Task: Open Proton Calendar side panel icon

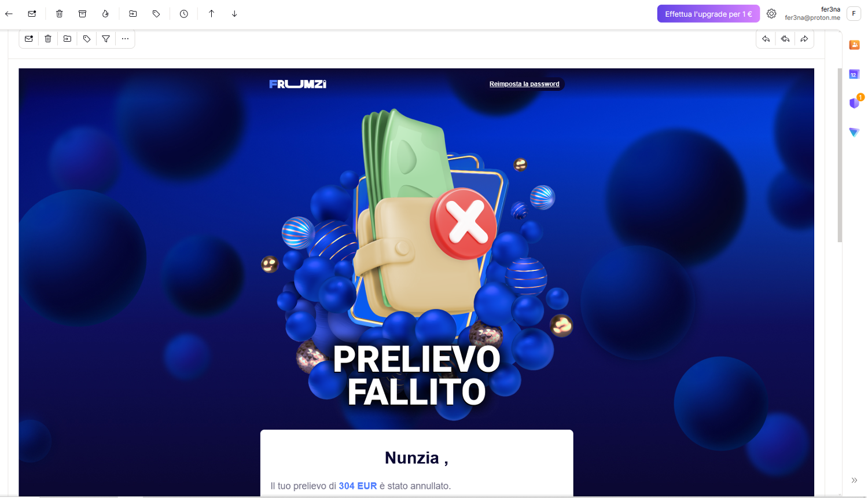Action: 854,74
